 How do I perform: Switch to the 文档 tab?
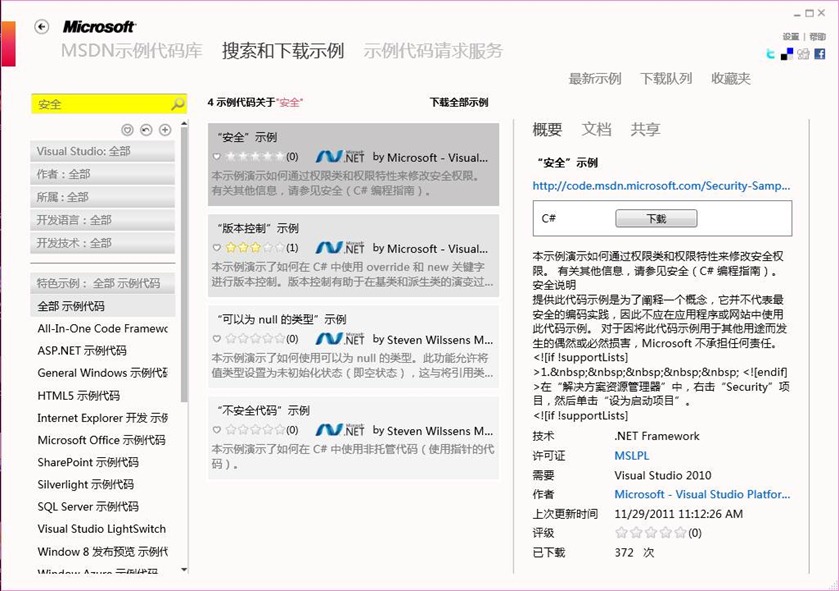click(x=597, y=129)
